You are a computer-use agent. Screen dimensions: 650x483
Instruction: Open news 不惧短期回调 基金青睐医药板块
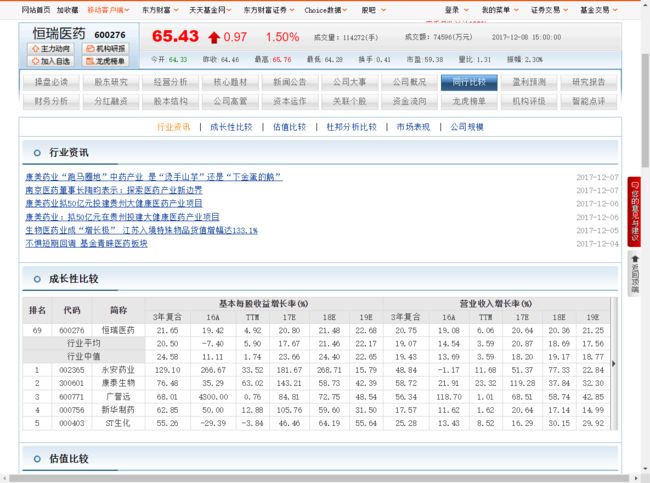86,243
